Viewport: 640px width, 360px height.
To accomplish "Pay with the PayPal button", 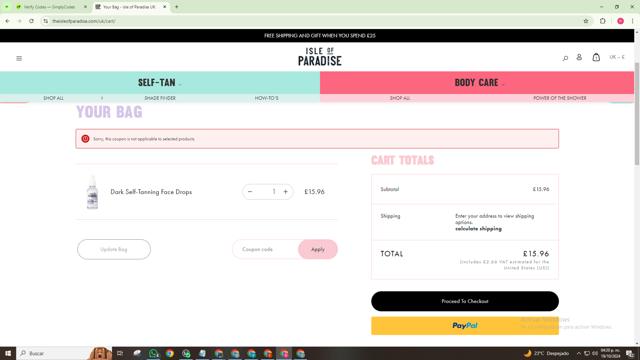I will [465, 326].
